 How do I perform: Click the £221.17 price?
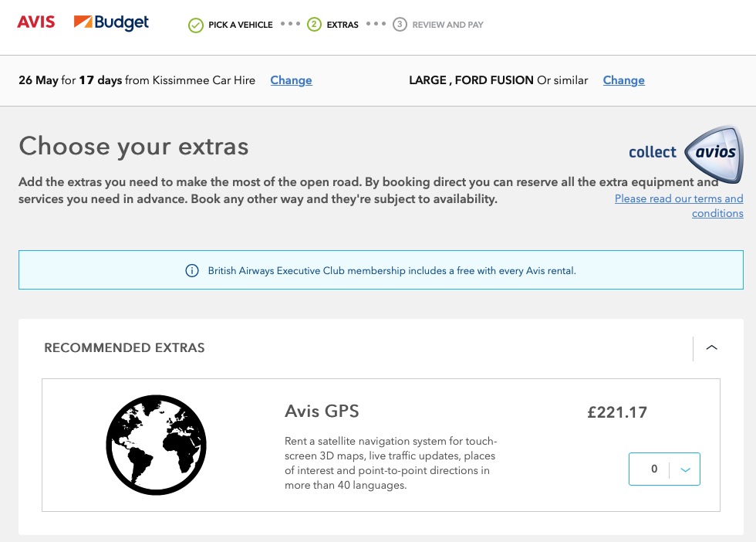617,412
